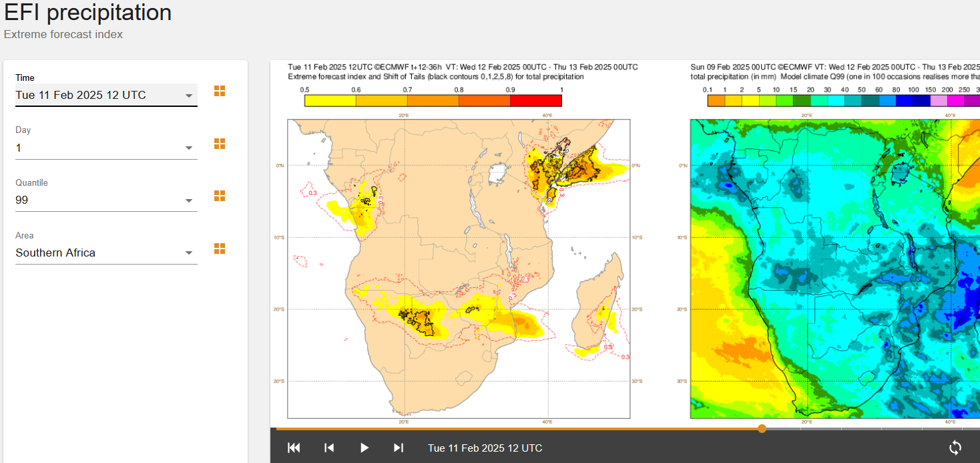
Task: Click the model climate Q99 precipitation map
Action: pyautogui.click(x=835, y=269)
